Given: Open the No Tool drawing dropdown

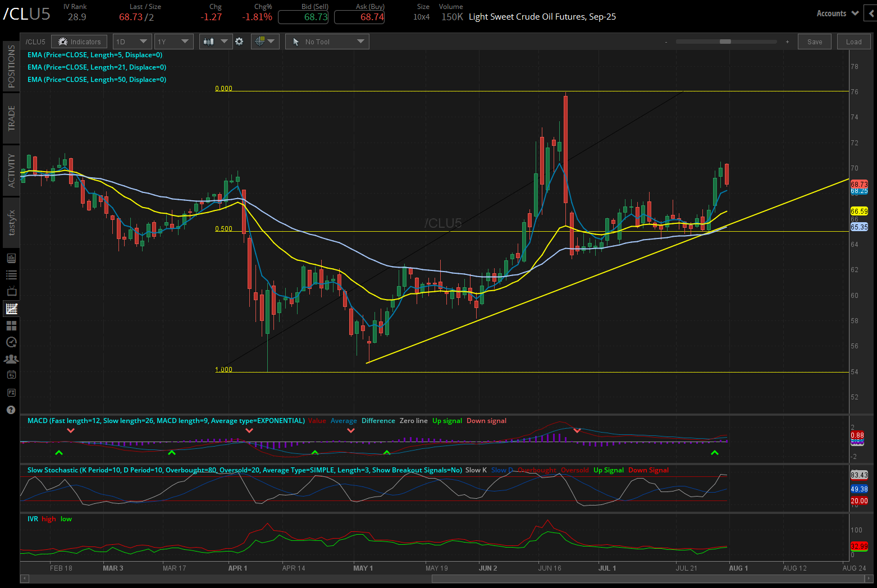Looking at the screenshot, I should pyautogui.click(x=327, y=41).
